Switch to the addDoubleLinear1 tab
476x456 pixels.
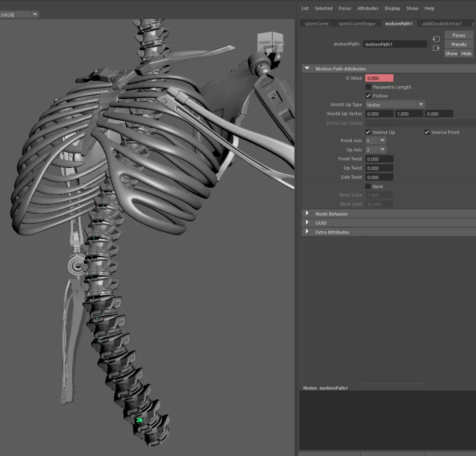pos(442,24)
